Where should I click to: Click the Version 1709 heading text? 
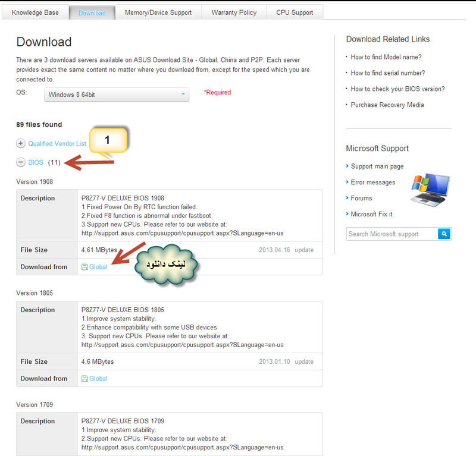(35, 404)
